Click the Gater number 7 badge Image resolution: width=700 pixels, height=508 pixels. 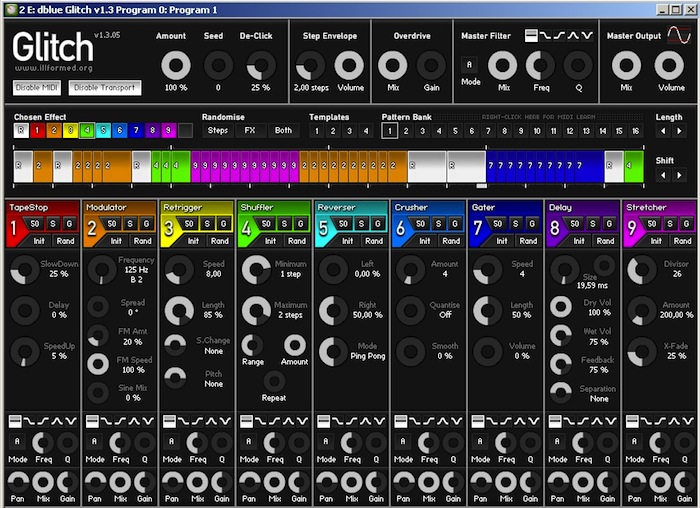pyautogui.click(x=478, y=229)
